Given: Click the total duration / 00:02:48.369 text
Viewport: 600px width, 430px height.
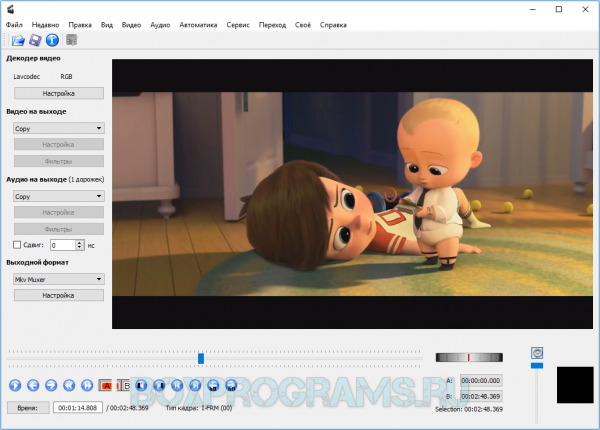Looking at the screenshot, I should point(127,408).
